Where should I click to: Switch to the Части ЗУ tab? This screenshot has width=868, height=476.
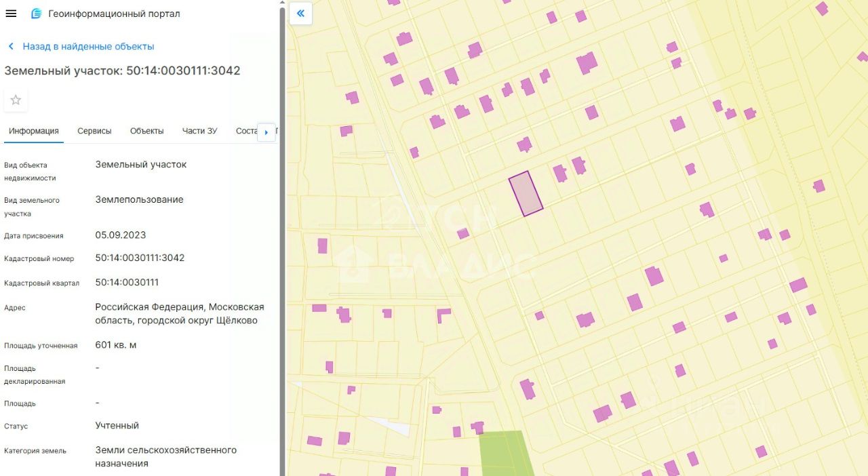click(199, 131)
